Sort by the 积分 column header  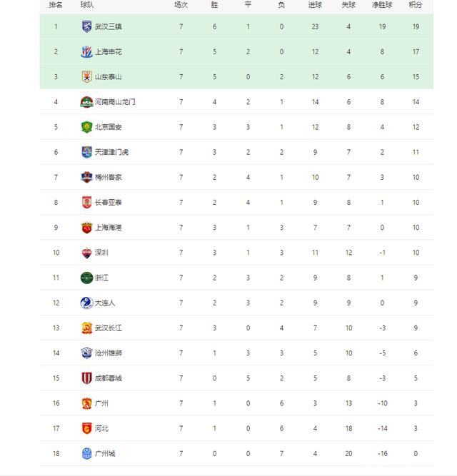pyautogui.click(x=416, y=5)
